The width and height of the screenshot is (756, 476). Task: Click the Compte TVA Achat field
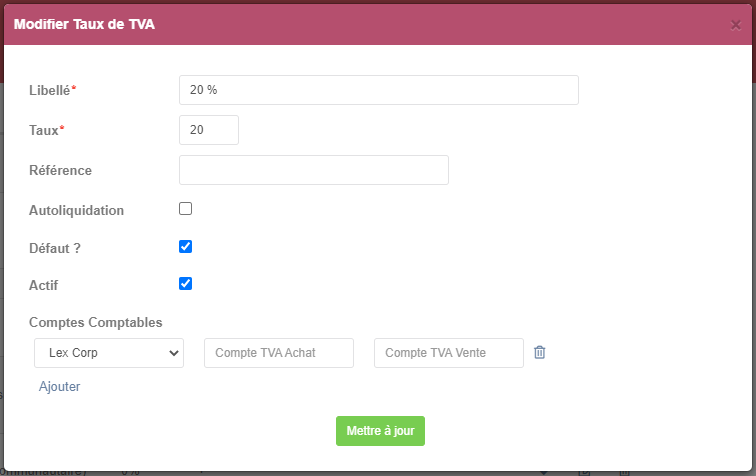(x=279, y=353)
